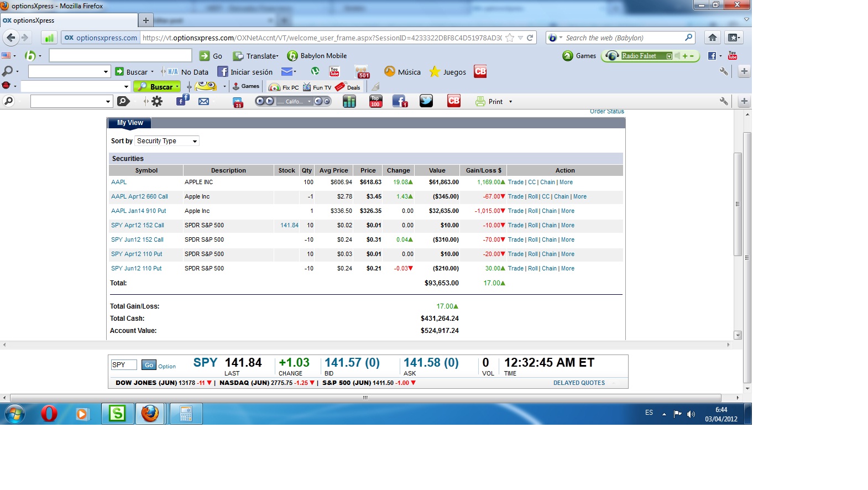Open Chain for AAPL Jan14 910 Put
Image resolution: width=868 pixels, height=490 pixels.
pyautogui.click(x=549, y=211)
